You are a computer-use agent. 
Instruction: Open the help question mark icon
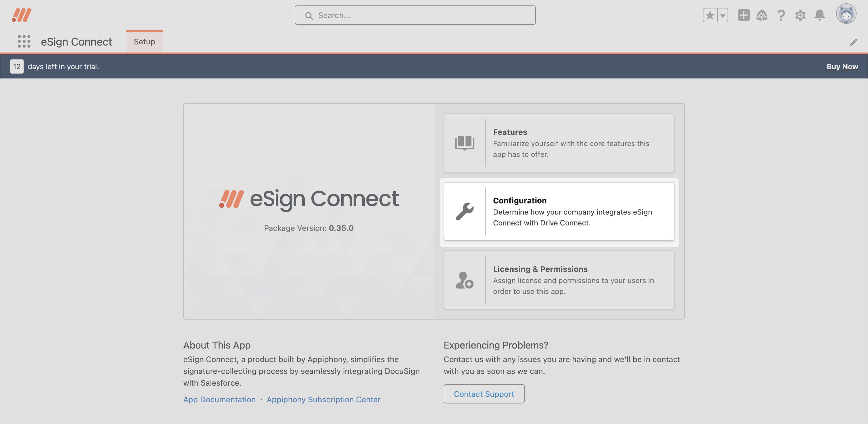(x=781, y=15)
